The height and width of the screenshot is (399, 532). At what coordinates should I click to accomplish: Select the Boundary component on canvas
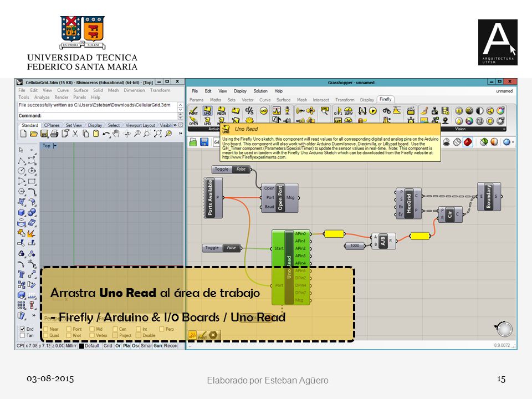pos(489,196)
